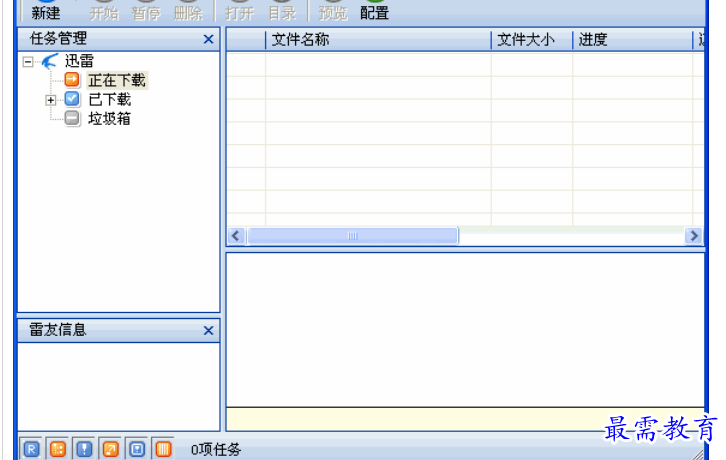Click the 暂停 toolbar button
The width and height of the screenshot is (726, 460).
pyautogui.click(x=146, y=11)
